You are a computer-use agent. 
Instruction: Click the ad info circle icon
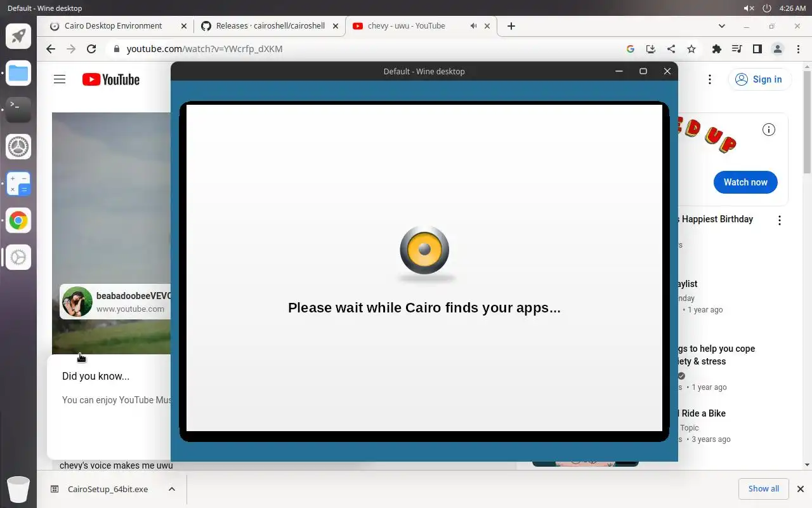[769, 130]
